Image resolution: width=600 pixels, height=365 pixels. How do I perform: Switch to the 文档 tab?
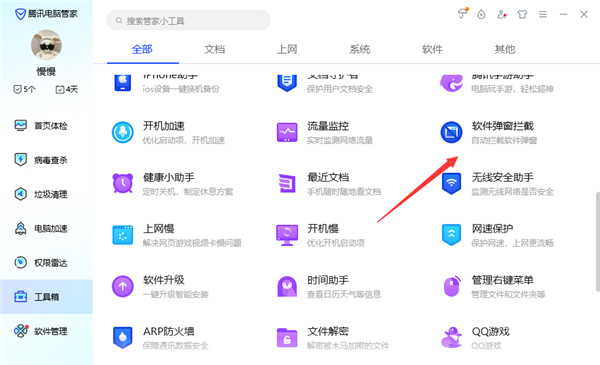pos(214,49)
